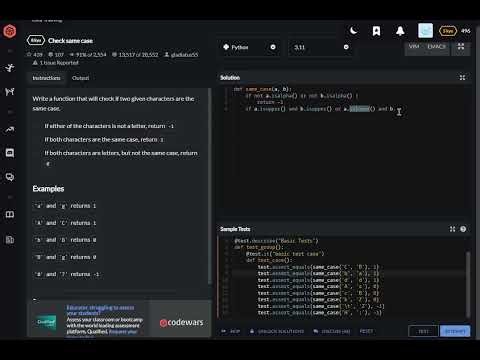Click test_group line in Sample Tests

click(x=259, y=247)
